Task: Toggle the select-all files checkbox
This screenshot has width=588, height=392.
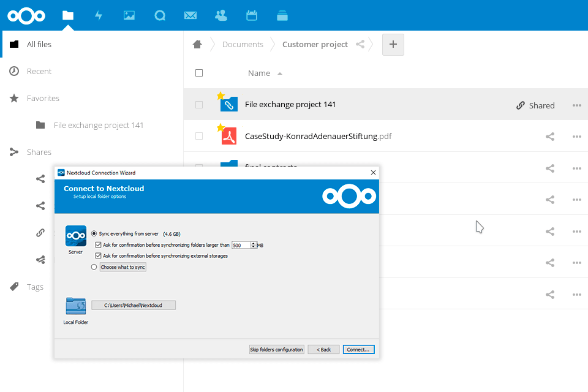Action: [x=199, y=73]
